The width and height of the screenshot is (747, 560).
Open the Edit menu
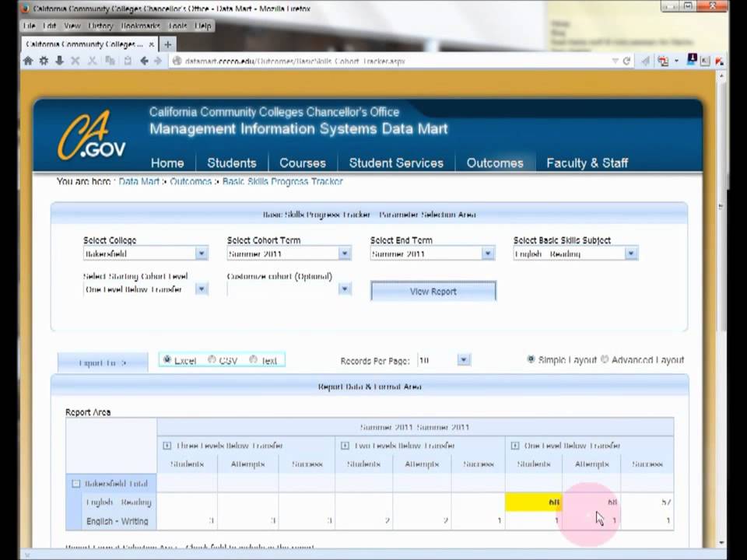[x=50, y=26]
